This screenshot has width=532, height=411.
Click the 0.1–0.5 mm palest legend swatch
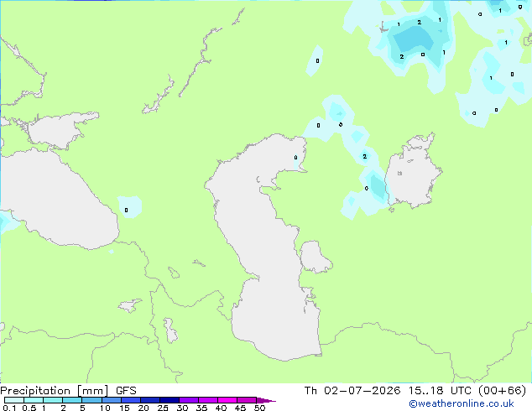(x=14, y=400)
